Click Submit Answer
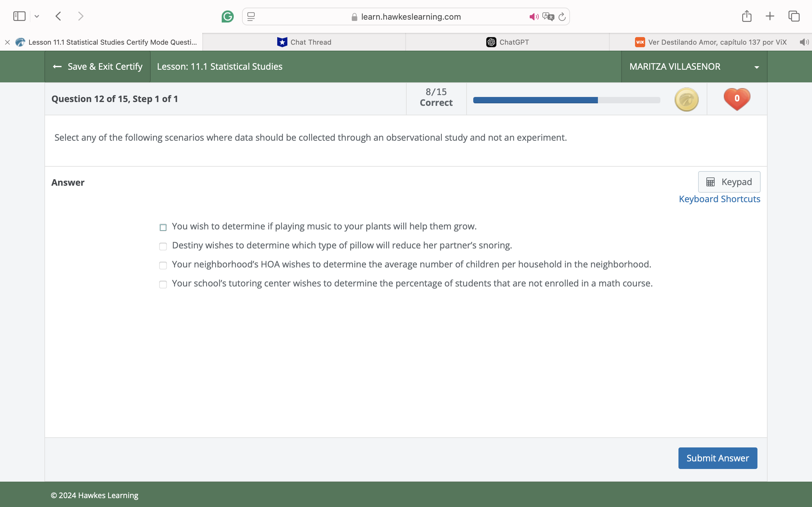812x507 pixels. click(x=717, y=458)
